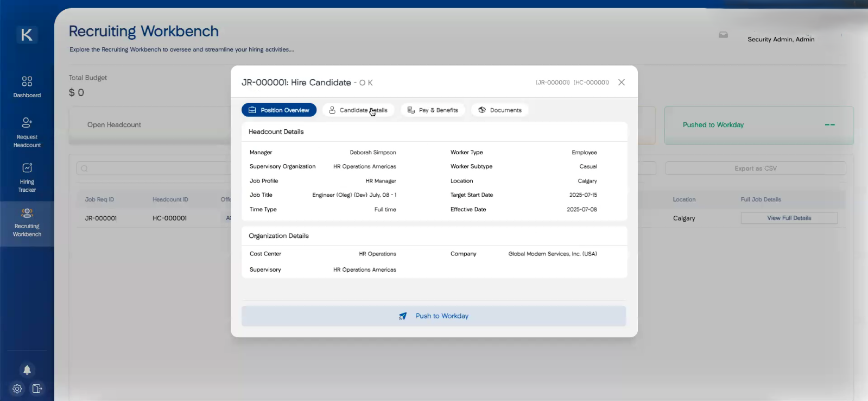The width and height of the screenshot is (868, 401).
Task: Click Organization Details section heading
Action: pos(278,236)
